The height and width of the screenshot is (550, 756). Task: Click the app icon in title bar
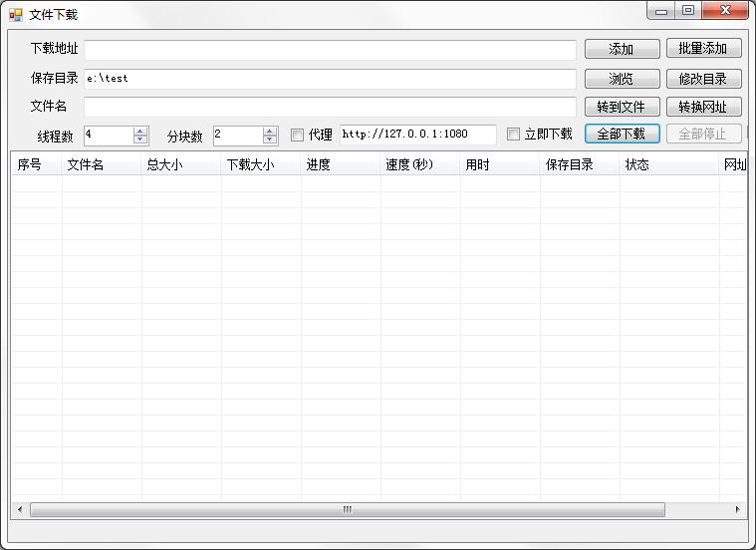[x=16, y=15]
